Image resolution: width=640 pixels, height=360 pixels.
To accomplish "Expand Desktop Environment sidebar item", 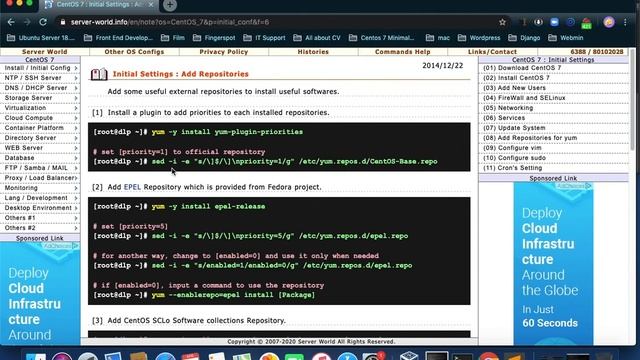I will coord(40,208).
